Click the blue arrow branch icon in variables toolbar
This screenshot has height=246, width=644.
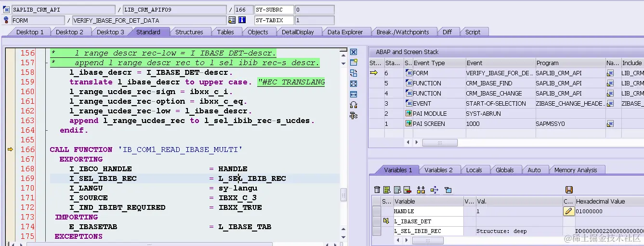pyautogui.click(x=434, y=190)
